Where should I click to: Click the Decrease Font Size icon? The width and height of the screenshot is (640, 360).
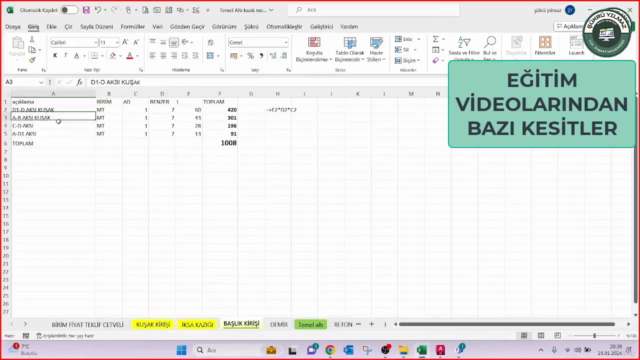coord(136,42)
